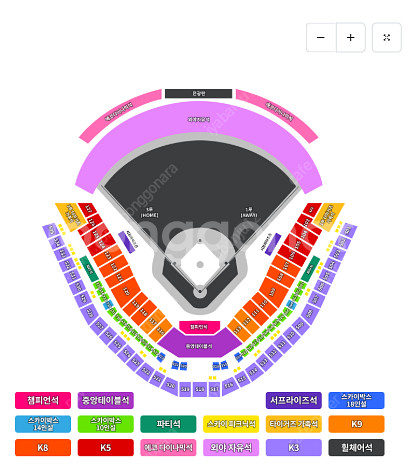Select the 중앙테이블석 legend swatch
The image size is (417, 472).
point(106,400)
